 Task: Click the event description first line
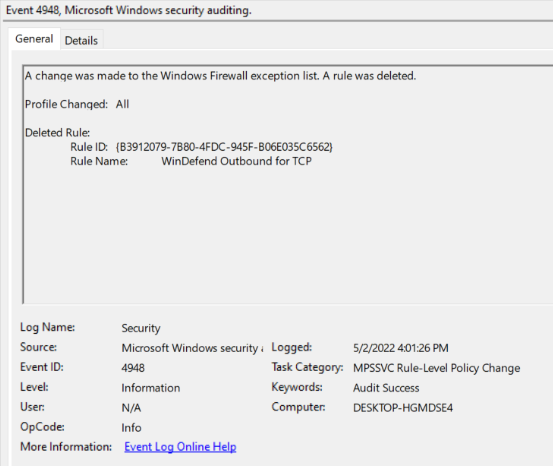click(x=220, y=76)
